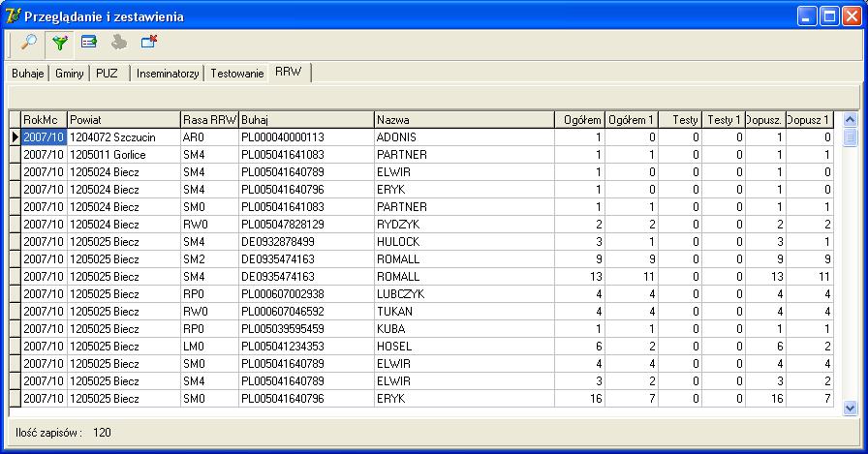The width and height of the screenshot is (868, 454).
Task: Maximize the Przeglądanie i zestawienia window
Action: (x=829, y=16)
